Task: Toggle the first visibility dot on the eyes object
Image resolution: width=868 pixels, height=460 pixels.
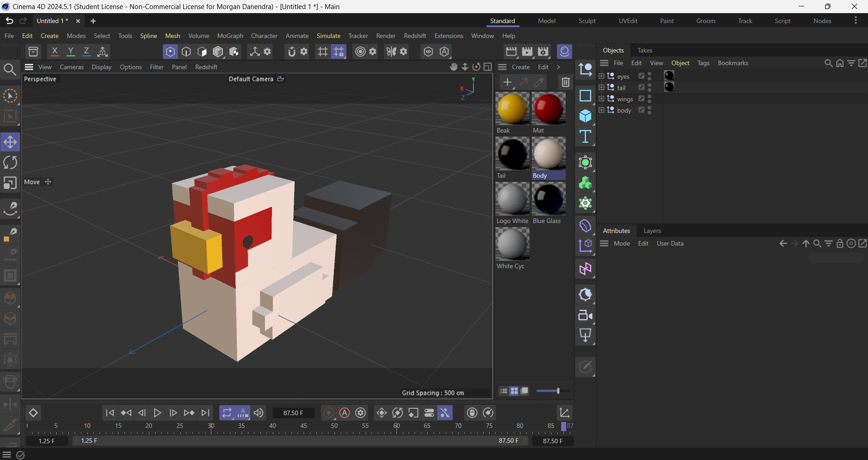Action: [649, 74]
